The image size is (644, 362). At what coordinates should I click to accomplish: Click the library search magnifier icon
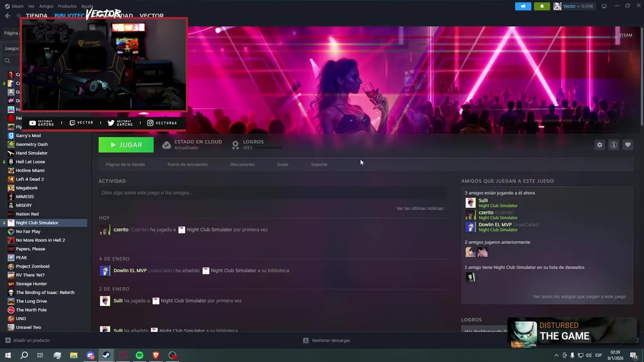(7, 61)
